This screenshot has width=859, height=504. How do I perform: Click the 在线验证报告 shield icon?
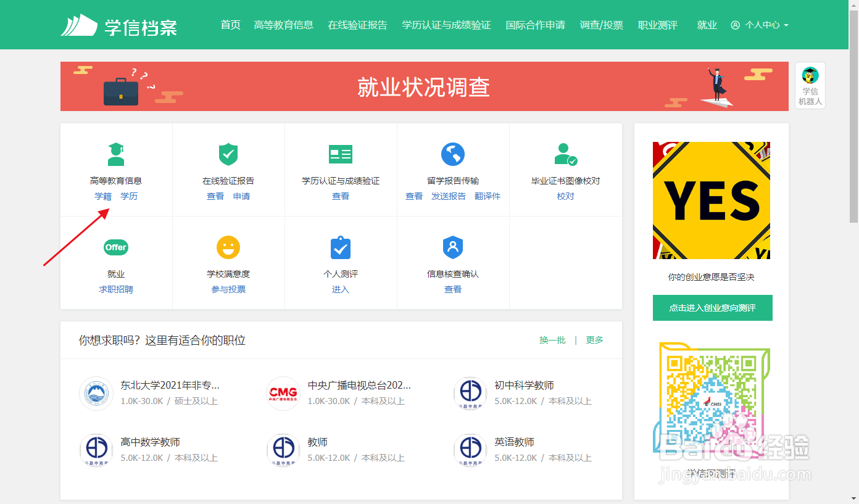click(228, 154)
